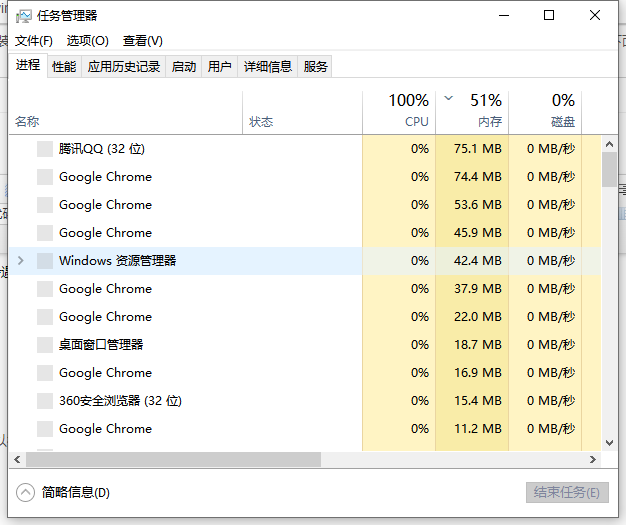Click the horizontal scrollbar right arrow
Image resolution: width=626 pixels, height=525 pixels.
pos(593,460)
